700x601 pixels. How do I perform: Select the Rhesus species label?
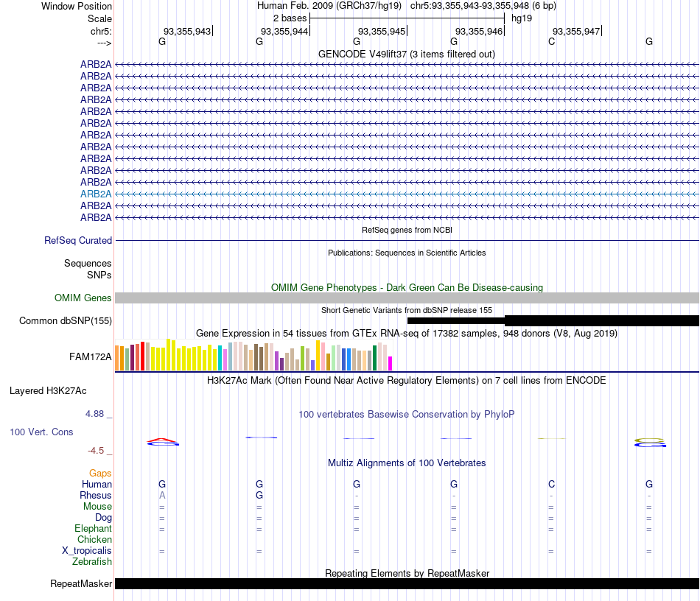click(96, 495)
